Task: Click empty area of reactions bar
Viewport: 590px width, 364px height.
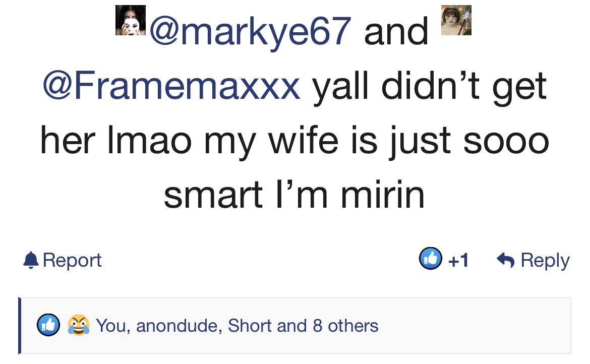Action: point(474,326)
